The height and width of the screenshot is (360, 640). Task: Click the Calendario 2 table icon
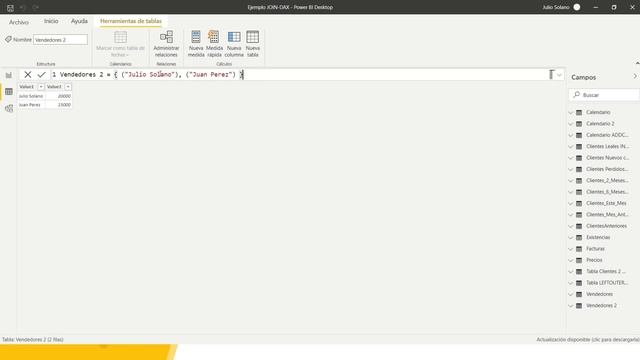tap(579, 124)
